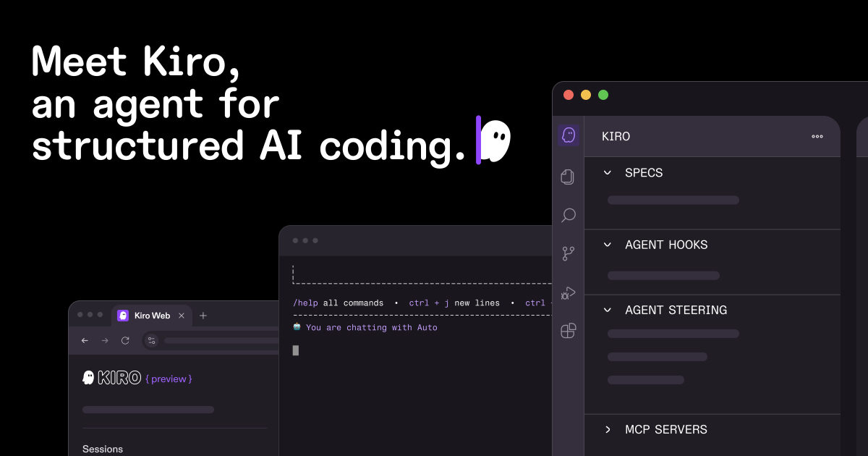
Task: Collapse the AGENT STEERING section
Action: point(608,310)
